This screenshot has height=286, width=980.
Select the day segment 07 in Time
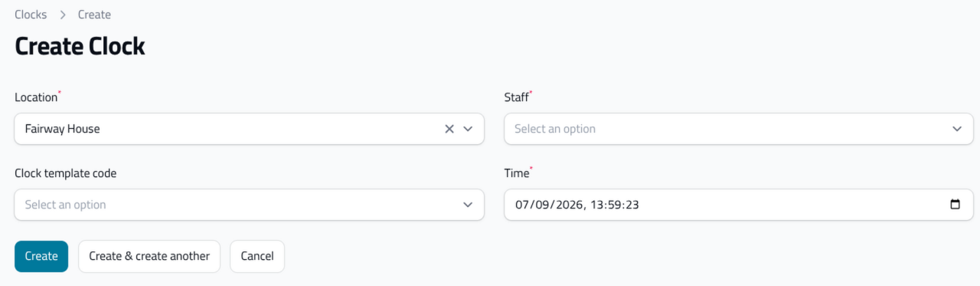pyautogui.click(x=522, y=205)
